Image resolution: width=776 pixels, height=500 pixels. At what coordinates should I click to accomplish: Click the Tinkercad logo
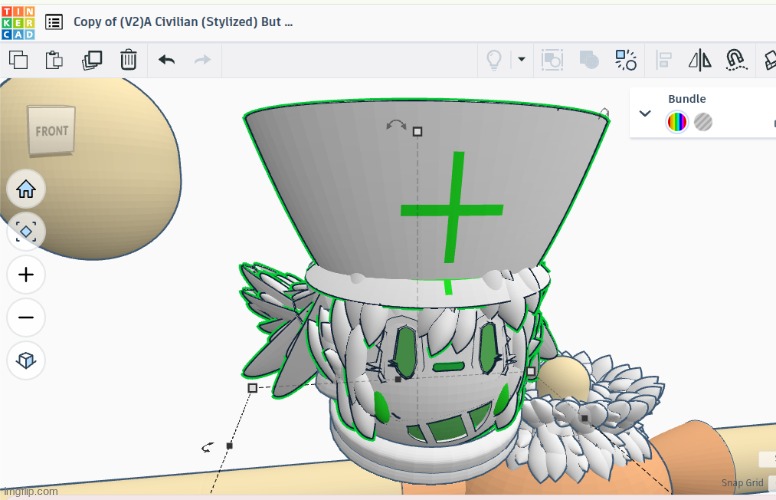(x=19, y=21)
